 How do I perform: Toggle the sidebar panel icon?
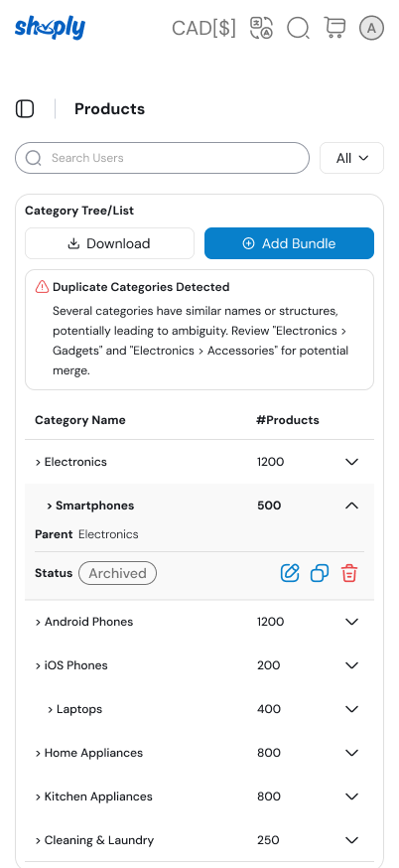click(x=25, y=109)
